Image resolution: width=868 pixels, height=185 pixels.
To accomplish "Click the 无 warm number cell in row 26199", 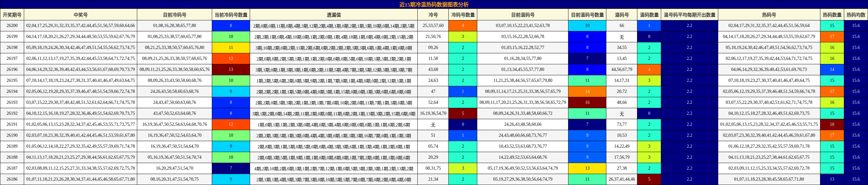I will 622,36.
